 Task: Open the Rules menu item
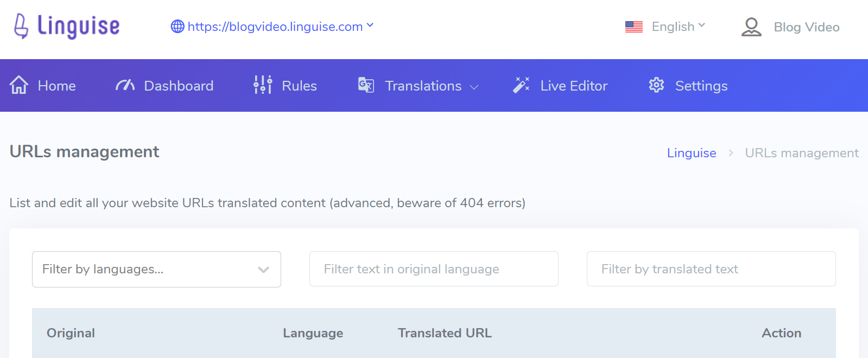coord(299,86)
